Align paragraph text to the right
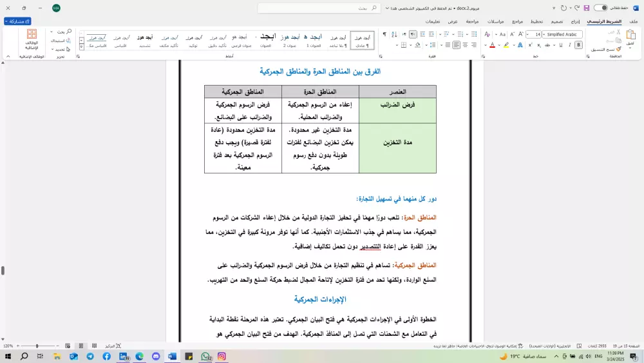Viewport: 644px width, 363px height. pyautogui.click(x=474, y=45)
